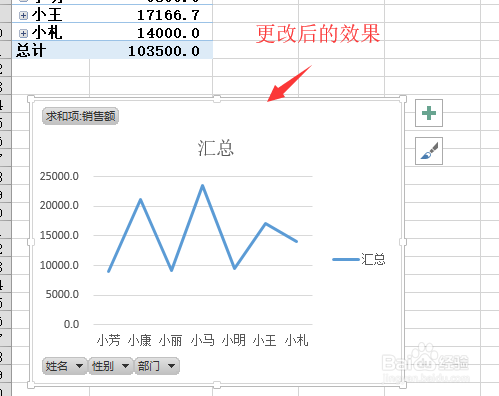This screenshot has width=499, height=396.
Task: Click the 小芳 category label
Action: tap(109, 340)
